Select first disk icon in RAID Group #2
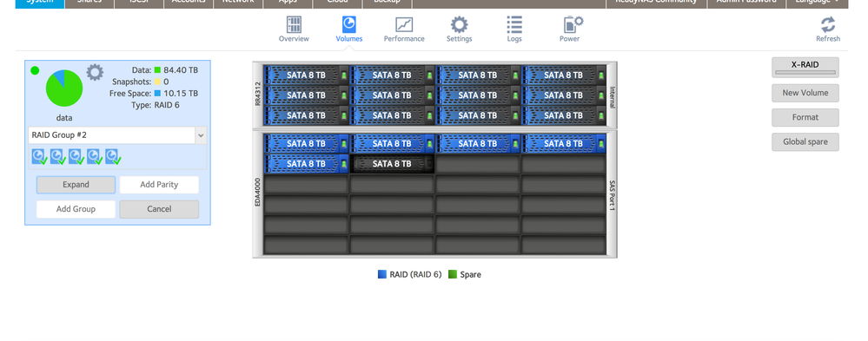Screen dimensions: 868x341 tap(39, 157)
